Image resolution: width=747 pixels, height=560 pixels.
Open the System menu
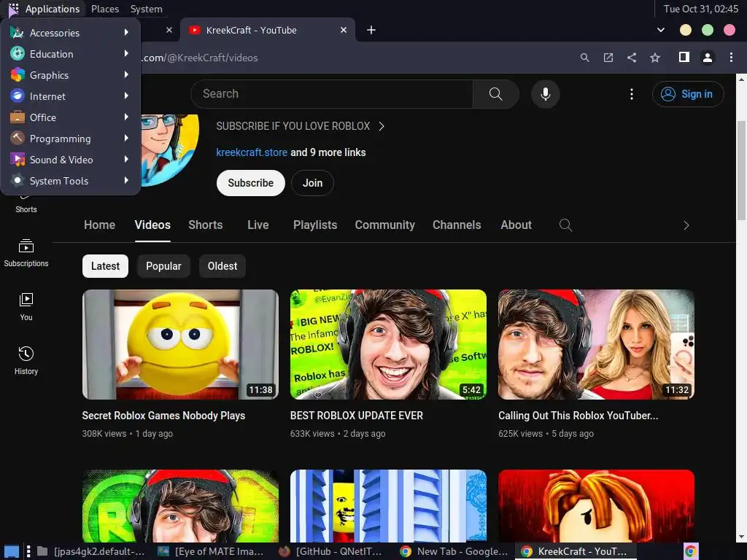[146, 9]
